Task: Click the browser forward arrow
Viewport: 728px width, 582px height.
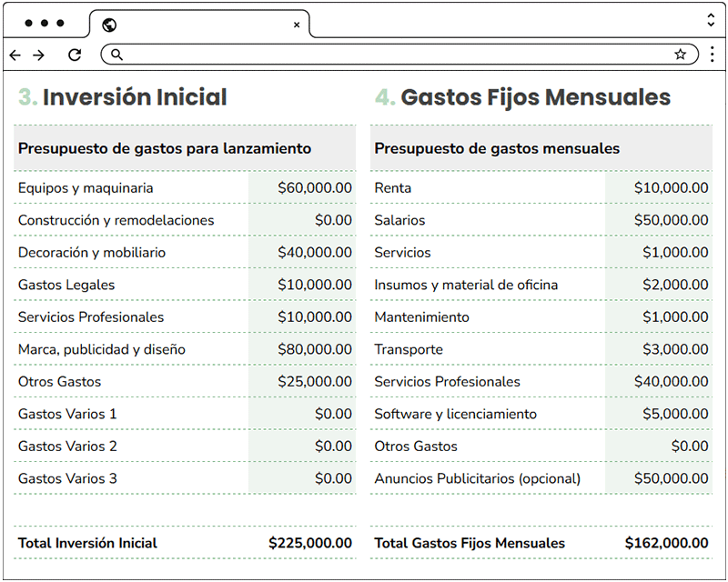Action: (x=39, y=55)
